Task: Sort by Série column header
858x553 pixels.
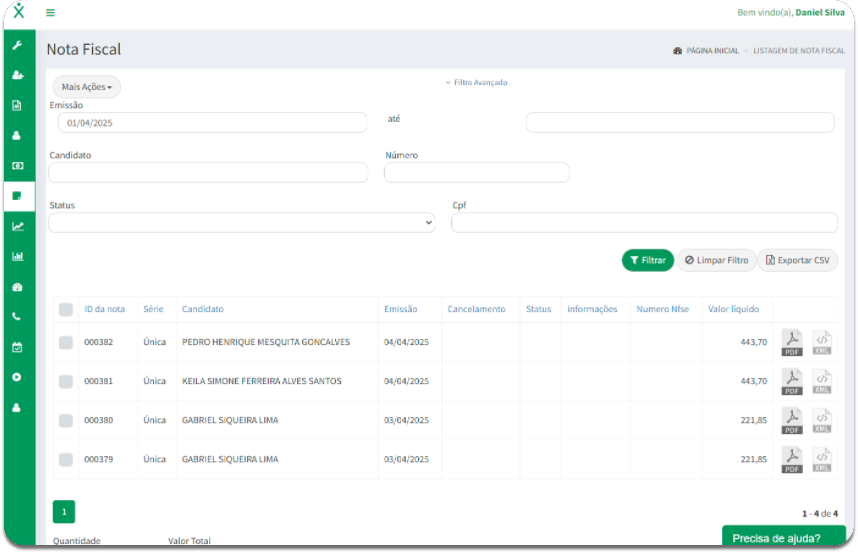Action: (x=153, y=309)
